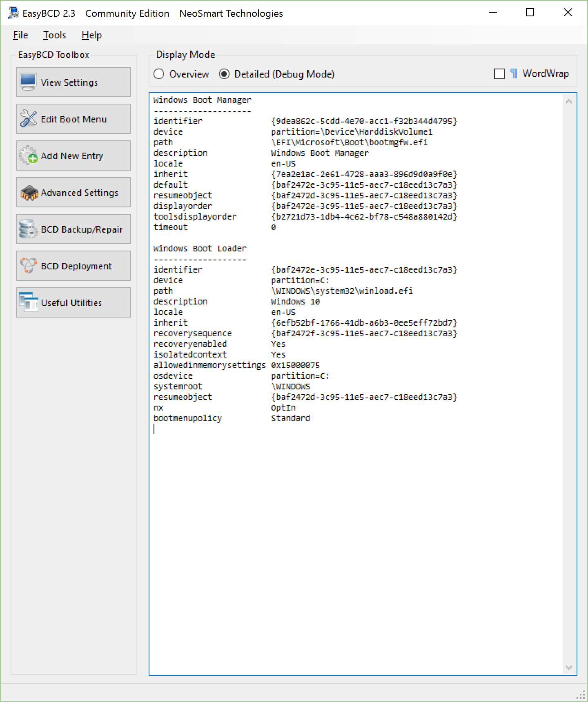Image resolution: width=588 pixels, height=702 pixels.
Task: Click the nx value OptIn
Action: 283,408
